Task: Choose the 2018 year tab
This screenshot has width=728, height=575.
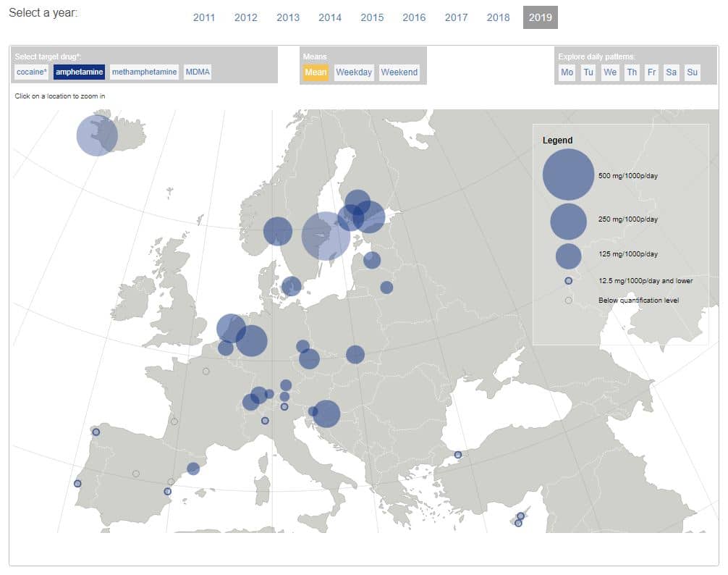Action: tap(498, 17)
